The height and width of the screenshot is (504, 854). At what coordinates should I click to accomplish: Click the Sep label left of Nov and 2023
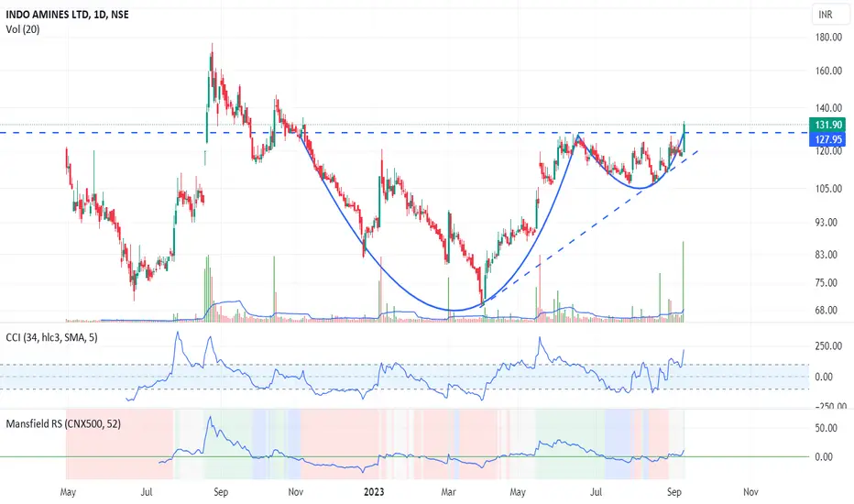(221, 492)
